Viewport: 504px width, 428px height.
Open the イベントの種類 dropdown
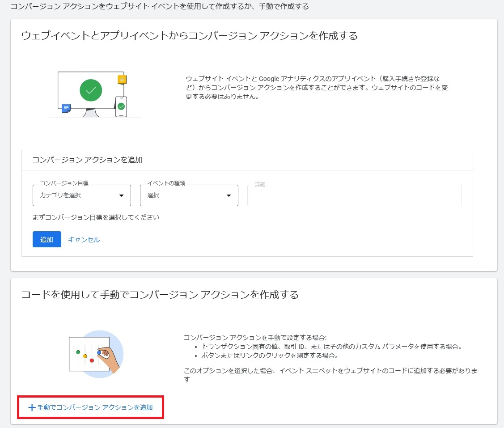(x=189, y=195)
